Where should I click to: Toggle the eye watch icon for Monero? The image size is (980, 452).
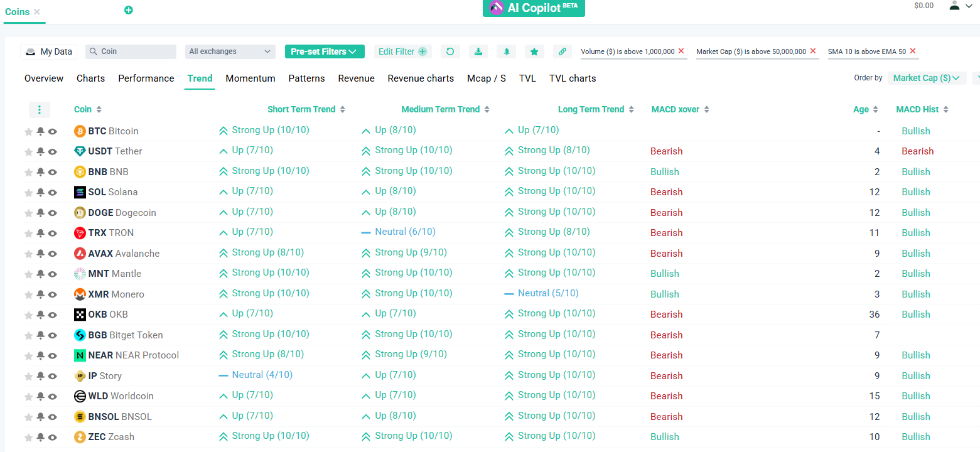pyautogui.click(x=53, y=294)
